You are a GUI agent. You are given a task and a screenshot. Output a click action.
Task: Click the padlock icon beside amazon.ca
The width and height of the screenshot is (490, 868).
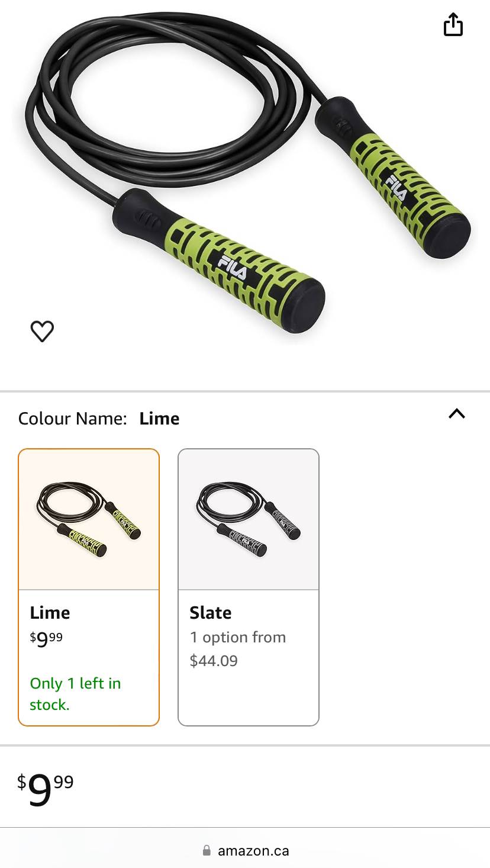207,850
